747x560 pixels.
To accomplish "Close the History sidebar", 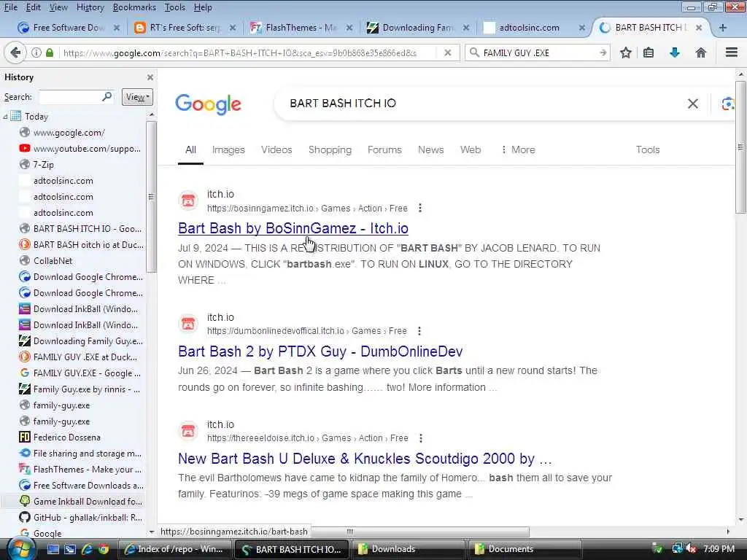I will pyautogui.click(x=150, y=77).
